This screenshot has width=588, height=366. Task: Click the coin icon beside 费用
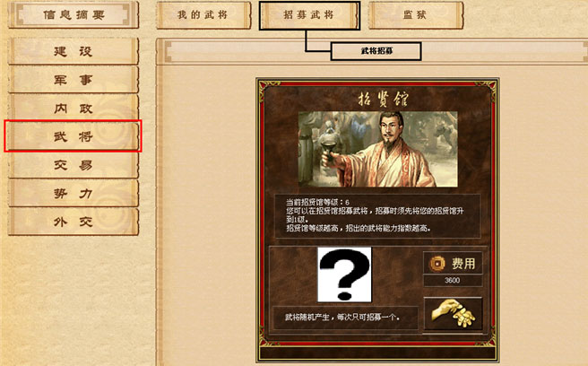pyautogui.click(x=437, y=263)
